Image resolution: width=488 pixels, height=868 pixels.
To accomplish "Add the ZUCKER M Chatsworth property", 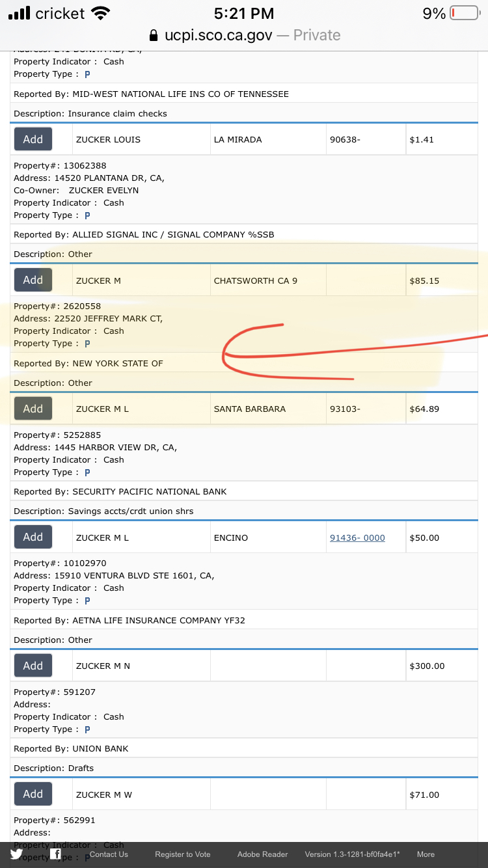I will point(33,280).
